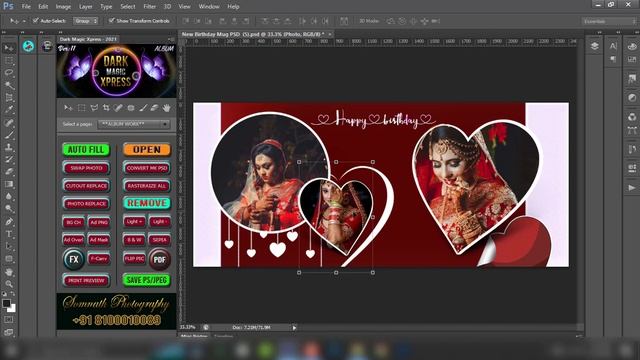Click the hand icon in Dark Magic panel

click(x=167, y=108)
